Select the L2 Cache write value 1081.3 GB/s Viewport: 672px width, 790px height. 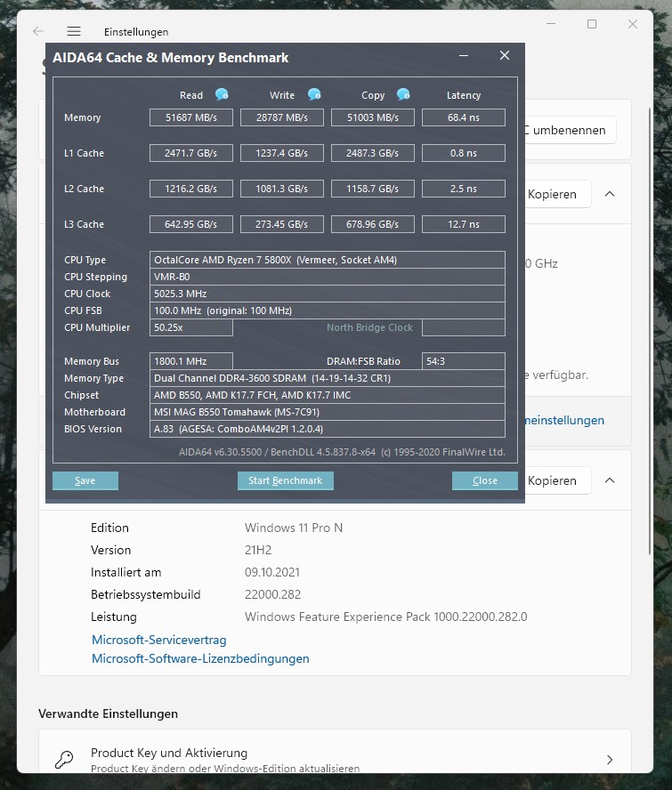click(282, 189)
